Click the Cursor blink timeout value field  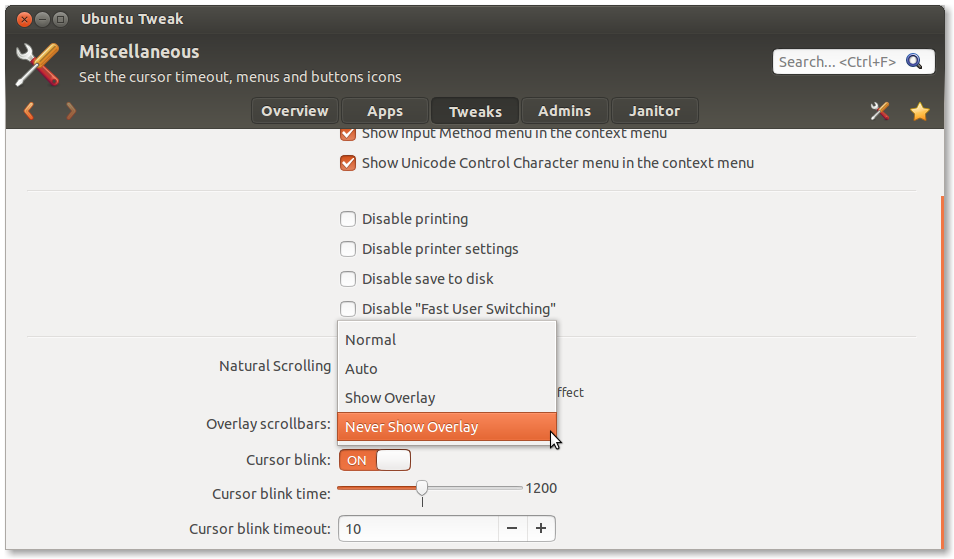tap(419, 528)
